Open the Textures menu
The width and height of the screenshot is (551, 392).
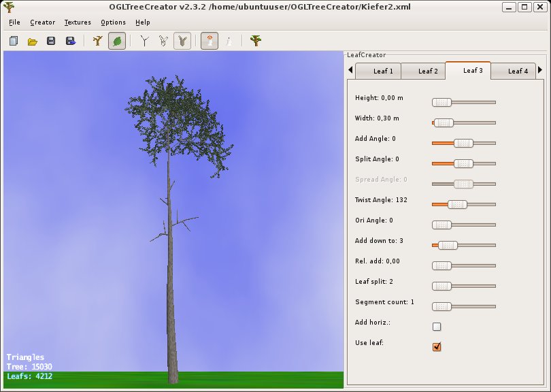78,22
